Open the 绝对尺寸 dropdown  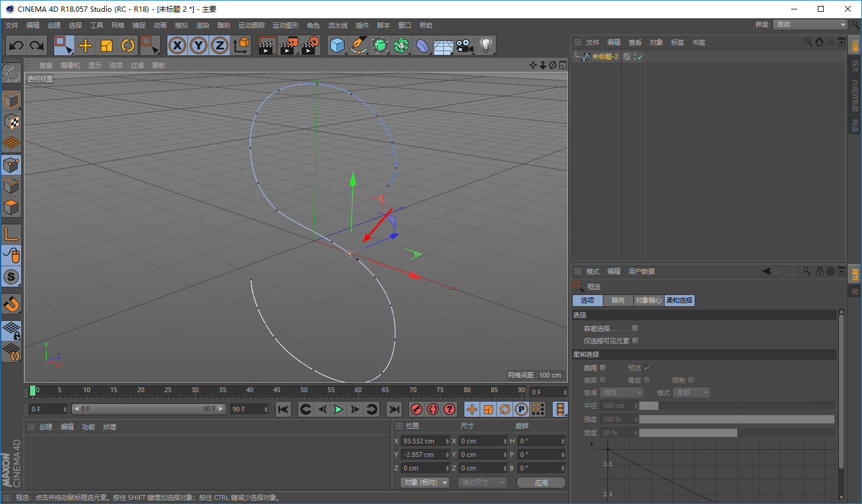[483, 482]
